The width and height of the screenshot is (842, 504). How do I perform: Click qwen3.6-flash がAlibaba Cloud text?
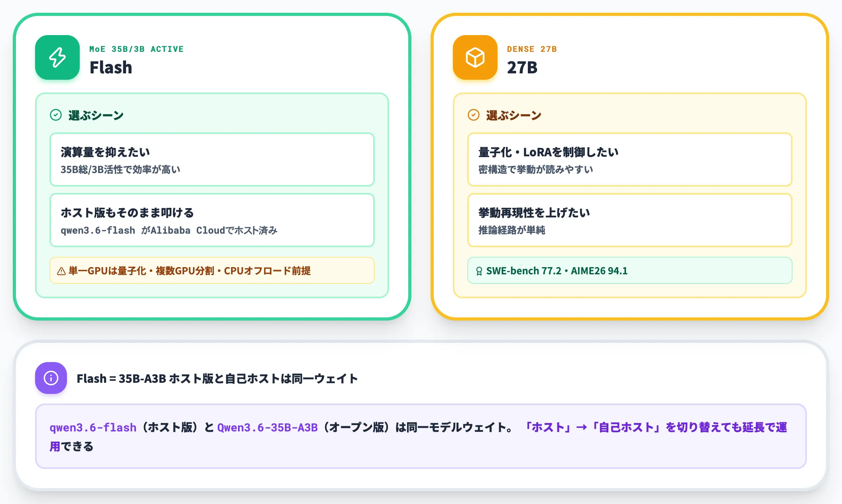tap(169, 230)
